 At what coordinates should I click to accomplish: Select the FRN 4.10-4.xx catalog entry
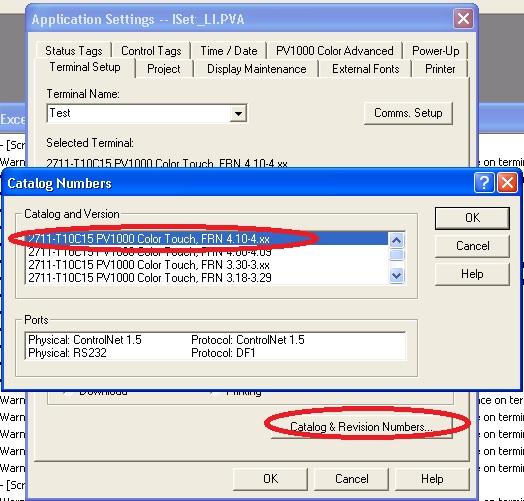point(207,239)
